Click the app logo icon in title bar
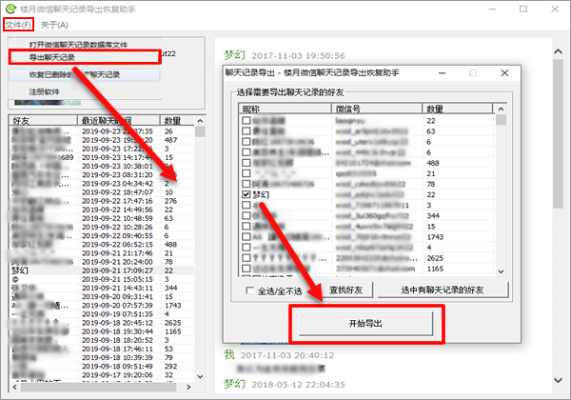Screen dimensions: 571x400 [x=11, y=9]
